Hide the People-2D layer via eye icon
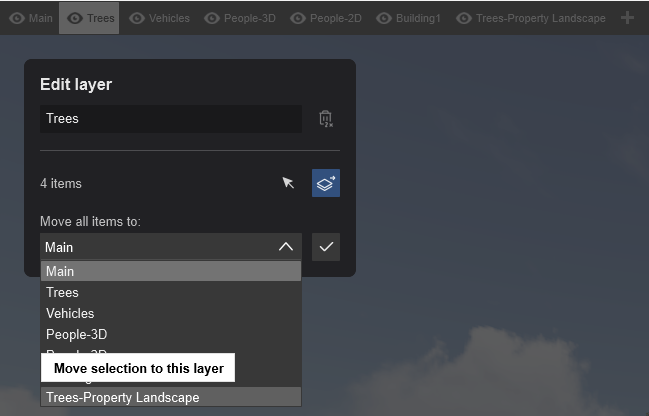This screenshot has width=649, height=416. pos(298,18)
